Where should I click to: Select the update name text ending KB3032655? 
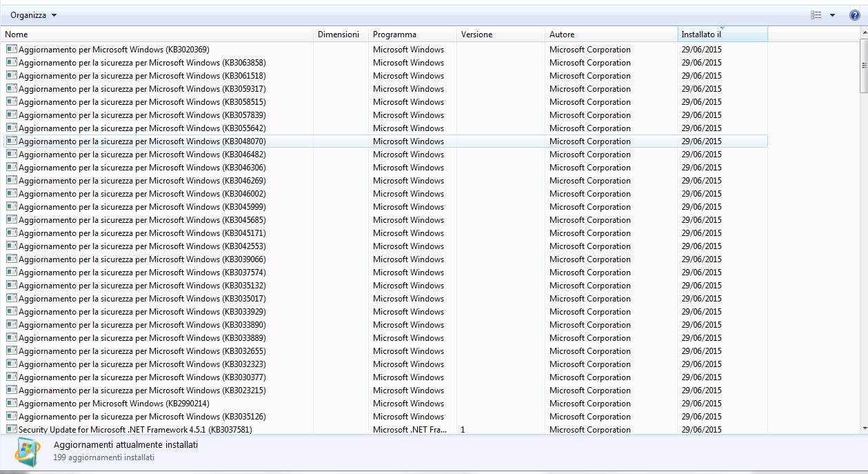pos(142,351)
